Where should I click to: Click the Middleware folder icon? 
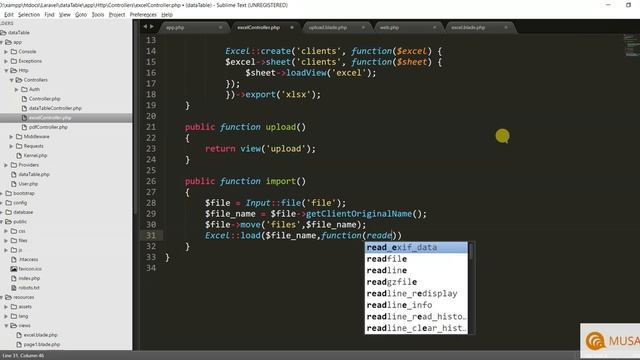(x=19, y=136)
